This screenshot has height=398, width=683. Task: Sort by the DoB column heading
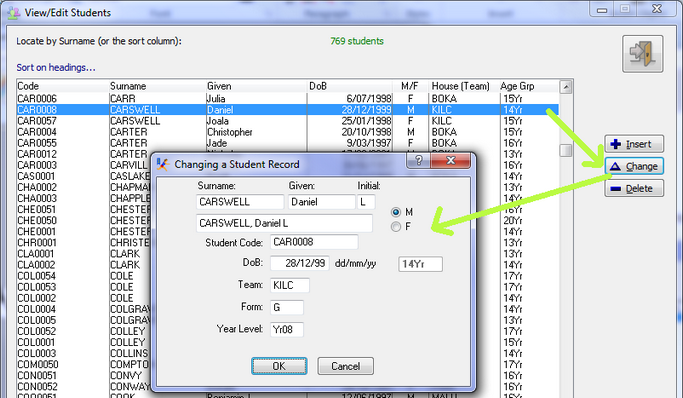pyautogui.click(x=351, y=86)
